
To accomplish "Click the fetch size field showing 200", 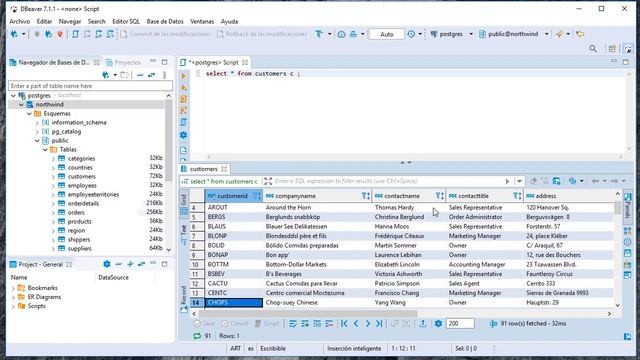I will tap(460, 324).
